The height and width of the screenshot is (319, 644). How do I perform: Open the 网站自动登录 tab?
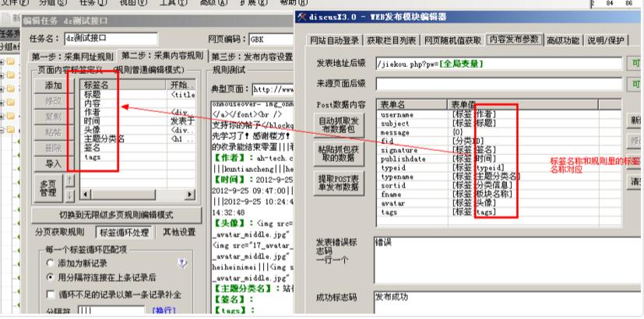point(335,40)
